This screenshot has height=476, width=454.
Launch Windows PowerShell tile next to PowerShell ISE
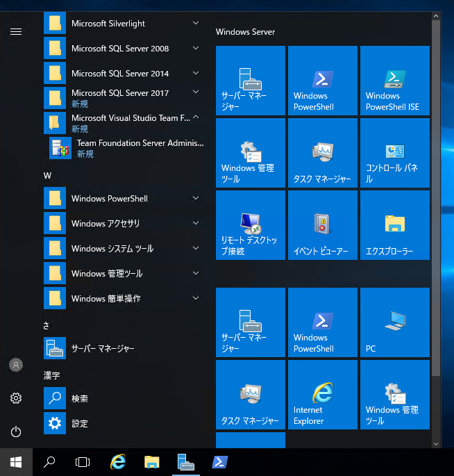(x=323, y=81)
